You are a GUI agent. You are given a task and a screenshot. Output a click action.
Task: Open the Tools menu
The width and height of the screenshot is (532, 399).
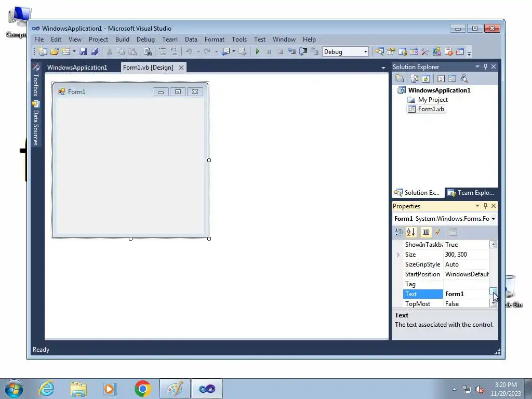click(239, 39)
